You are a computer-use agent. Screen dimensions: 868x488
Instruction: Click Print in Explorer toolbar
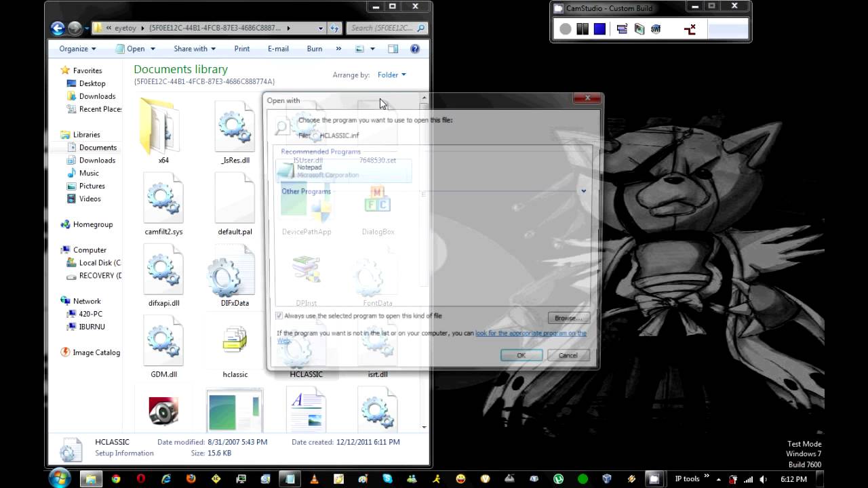pyautogui.click(x=242, y=49)
